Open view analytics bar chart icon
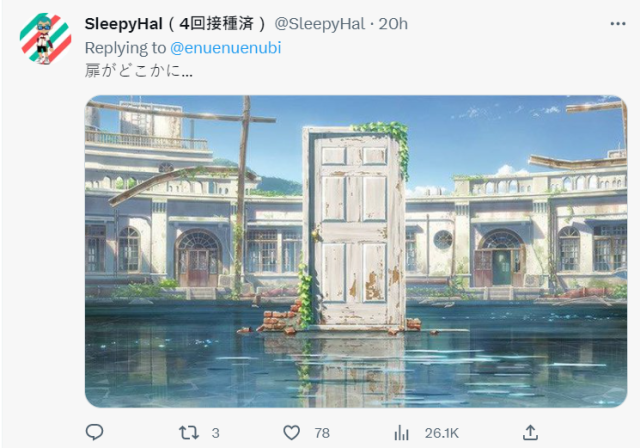The image size is (640, 448). coord(402,432)
